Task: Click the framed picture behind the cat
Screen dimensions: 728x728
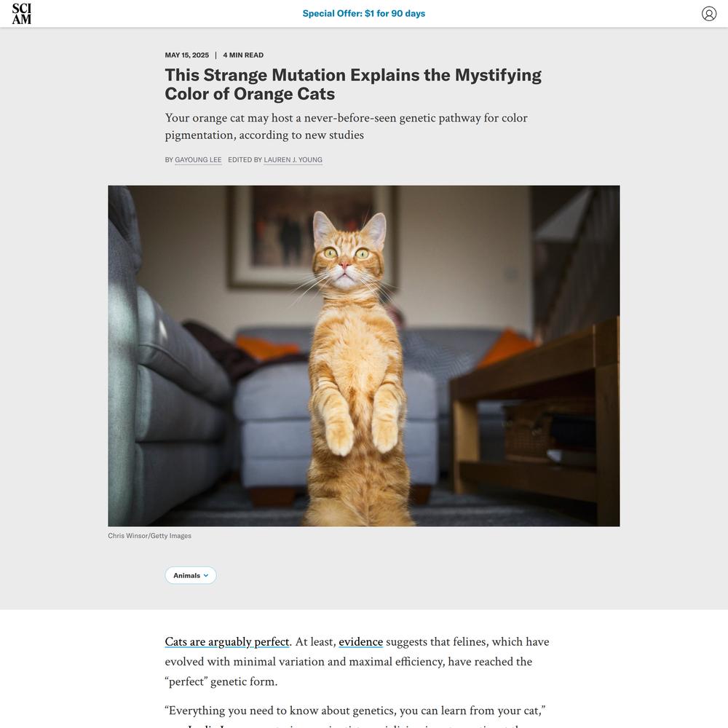Action: 312,237
